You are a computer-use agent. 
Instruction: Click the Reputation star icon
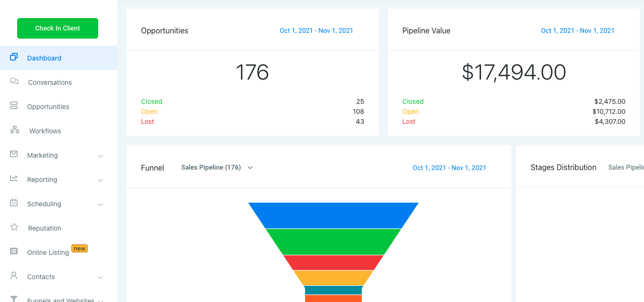click(x=14, y=227)
